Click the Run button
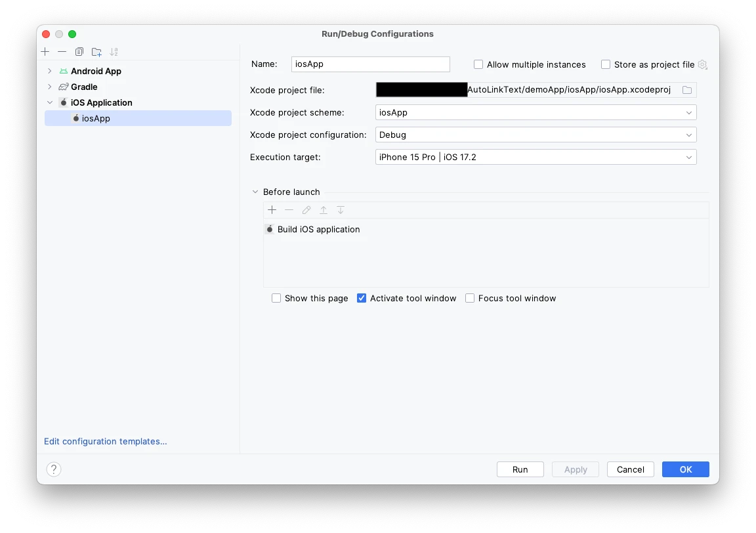Screen dimensions: 756x533 point(520,469)
